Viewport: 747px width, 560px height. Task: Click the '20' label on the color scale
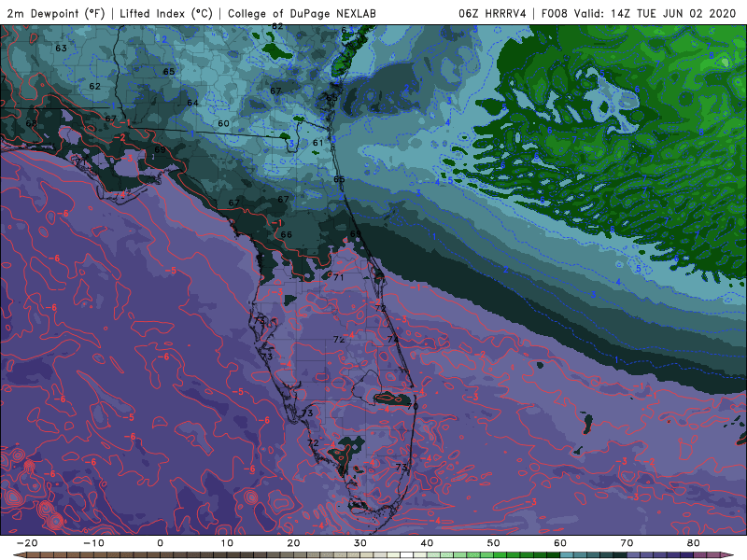point(293,543)
